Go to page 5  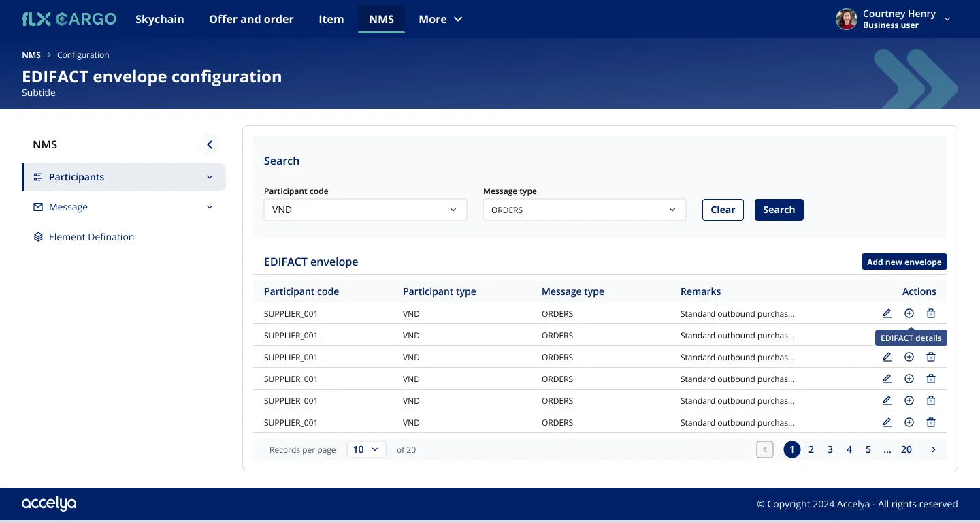868,449
